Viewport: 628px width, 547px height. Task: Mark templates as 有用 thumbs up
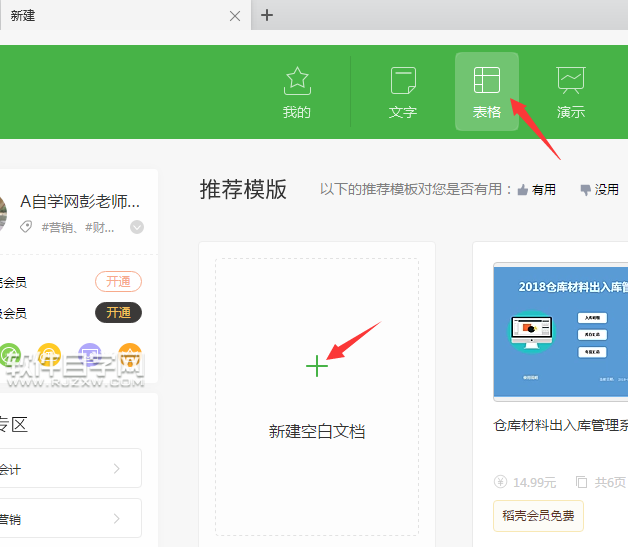536,189
